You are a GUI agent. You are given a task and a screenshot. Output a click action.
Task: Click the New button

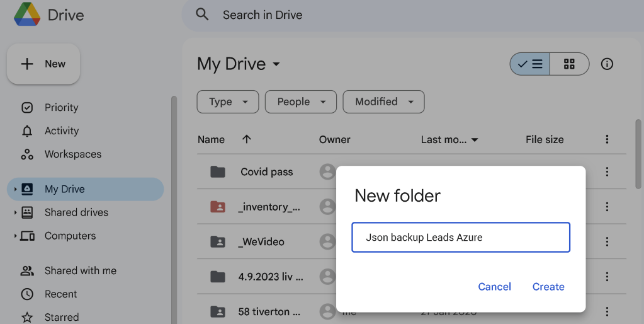(x=43, y=64)
